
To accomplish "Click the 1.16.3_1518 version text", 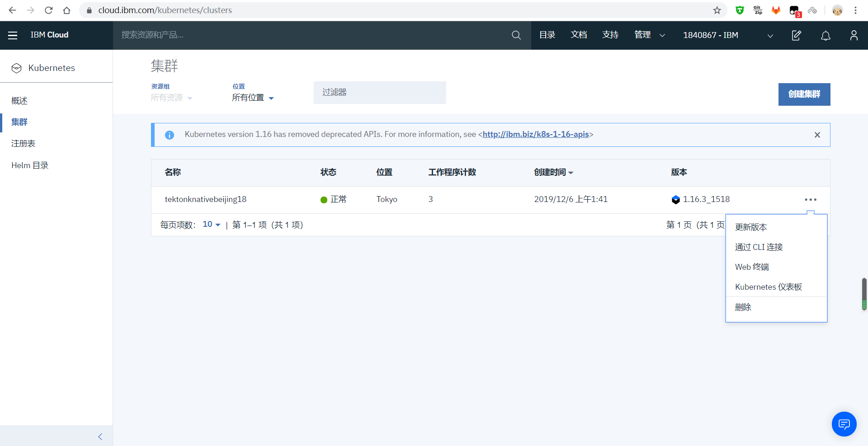I will click(x=706, y=199).
